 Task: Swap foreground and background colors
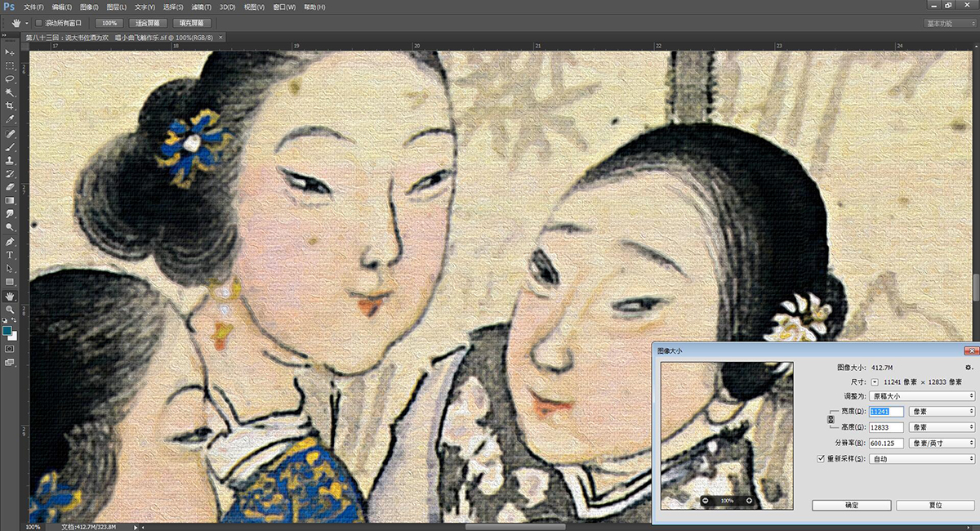(15, 320)
